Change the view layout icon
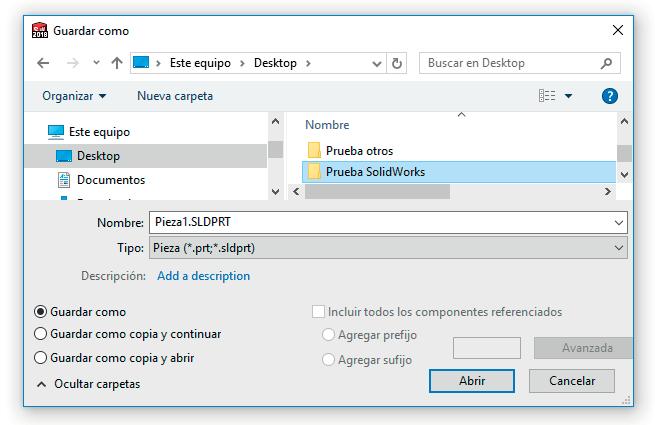 (x=547, y=96)
